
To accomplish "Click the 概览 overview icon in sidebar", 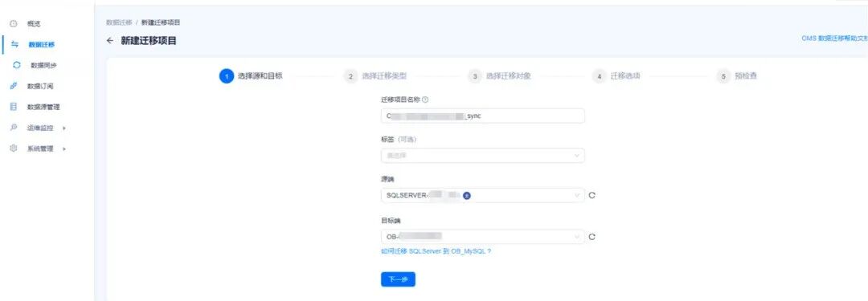I will (14, 24).
